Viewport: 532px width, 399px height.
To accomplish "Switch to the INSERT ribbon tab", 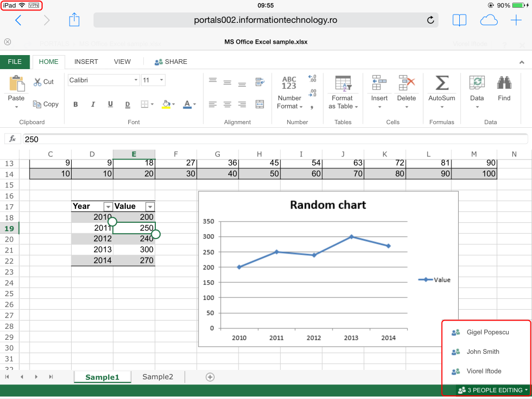I will 86,62.
